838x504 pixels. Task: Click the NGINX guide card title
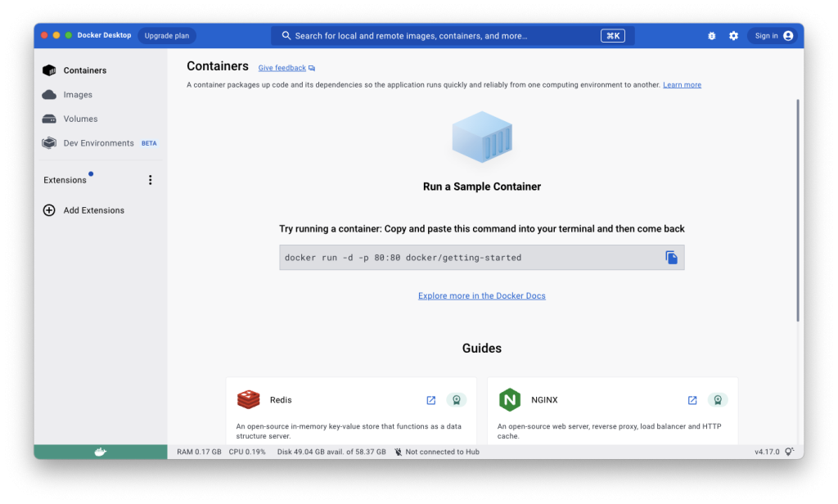tap(544, 400)
